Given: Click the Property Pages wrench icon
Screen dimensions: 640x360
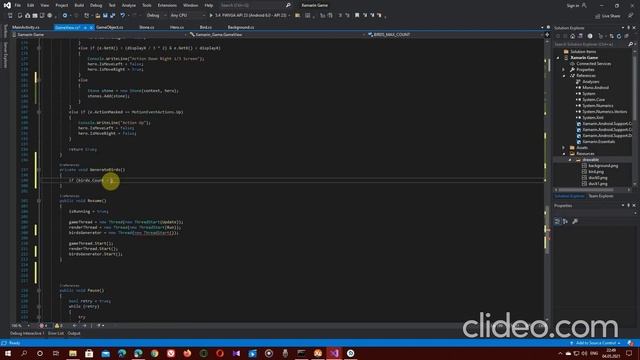Looking at the screenshot, I should tap(575, 221).
